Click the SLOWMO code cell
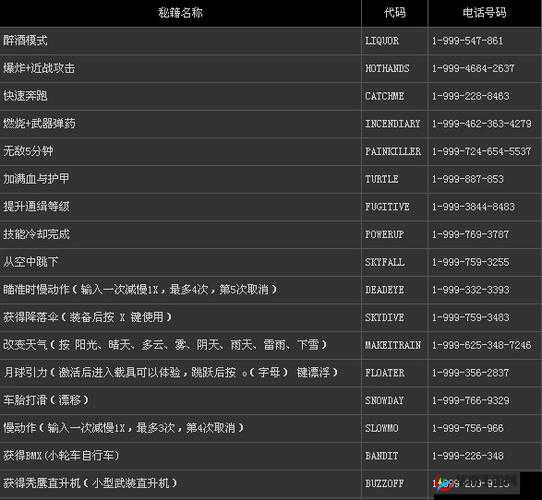The image size is (542, 500). coord(382,428)
